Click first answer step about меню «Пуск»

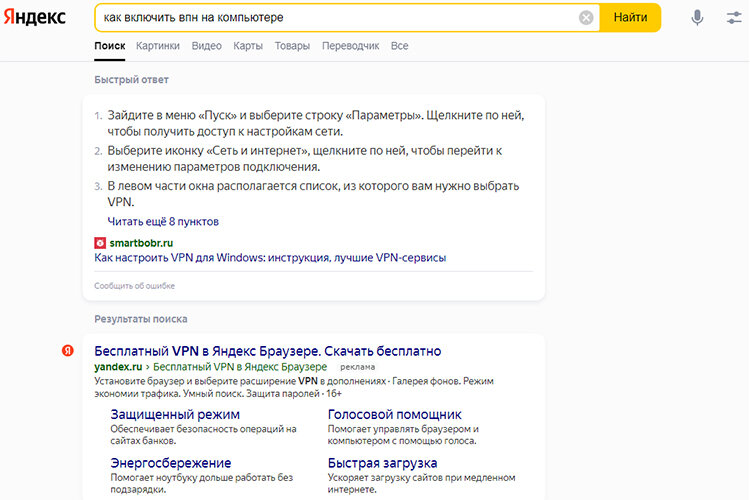click(316, 123)
